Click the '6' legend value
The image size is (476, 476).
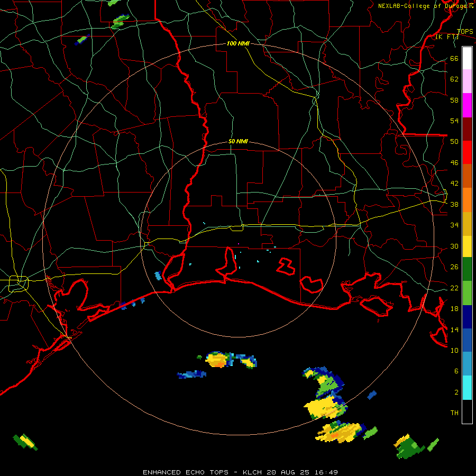pyautogui.click(x=456, y=371)
